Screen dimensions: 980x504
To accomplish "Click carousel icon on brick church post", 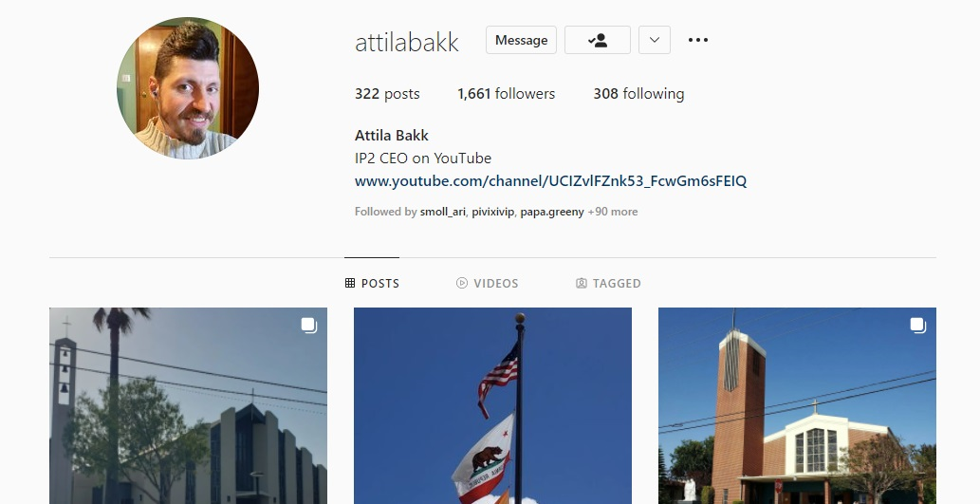I will pos(917,326).
